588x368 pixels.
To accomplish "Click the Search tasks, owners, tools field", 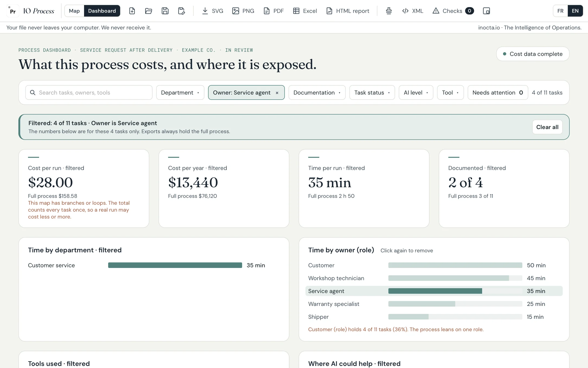I will pyautogui.click(x=89, y=93).
